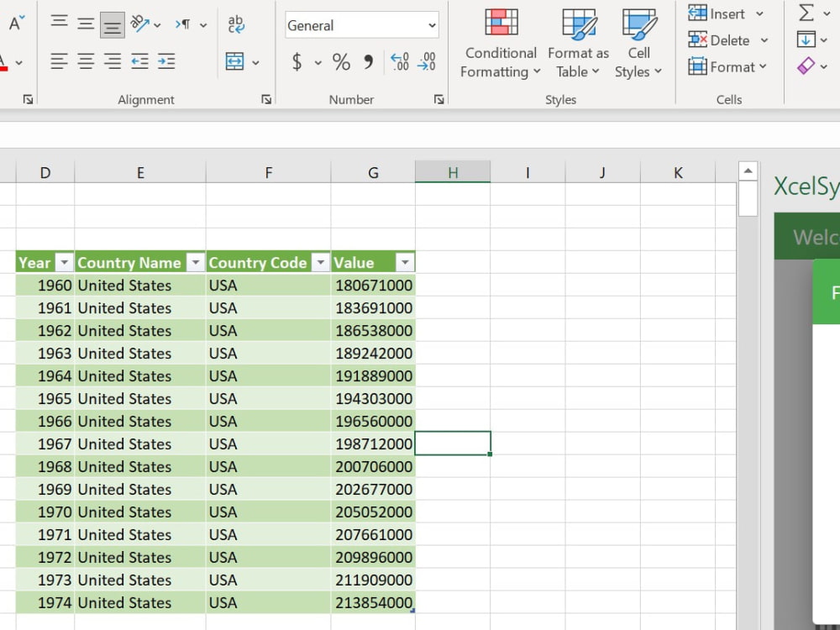Apply Accounting dollar format

point(297,62)
